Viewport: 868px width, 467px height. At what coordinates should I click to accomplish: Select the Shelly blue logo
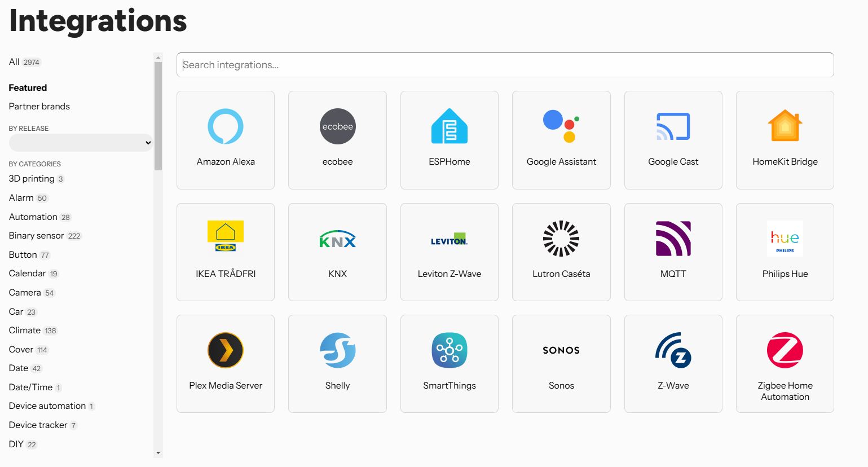pyautogui.click(x=337, y=350)
